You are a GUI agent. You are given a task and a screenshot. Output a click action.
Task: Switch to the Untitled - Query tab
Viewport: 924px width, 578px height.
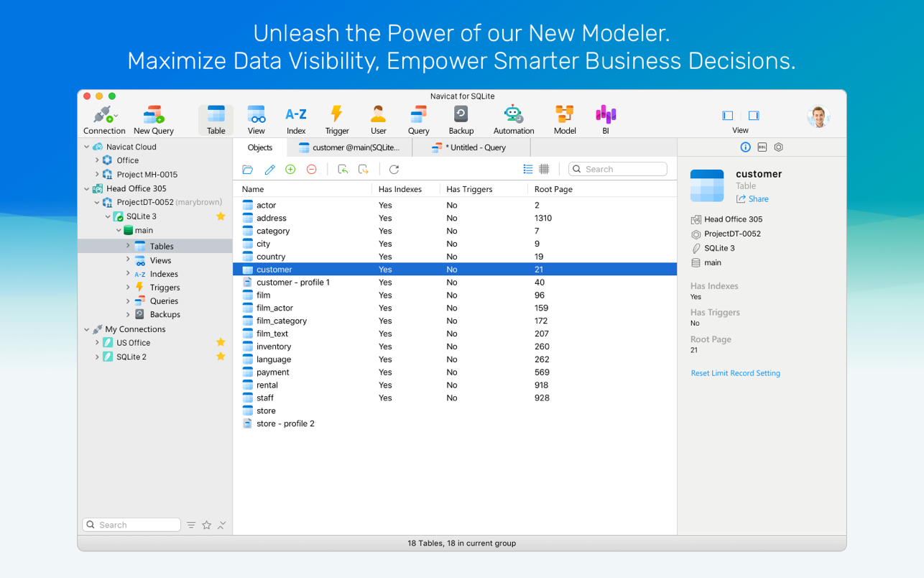pos(471,147)
